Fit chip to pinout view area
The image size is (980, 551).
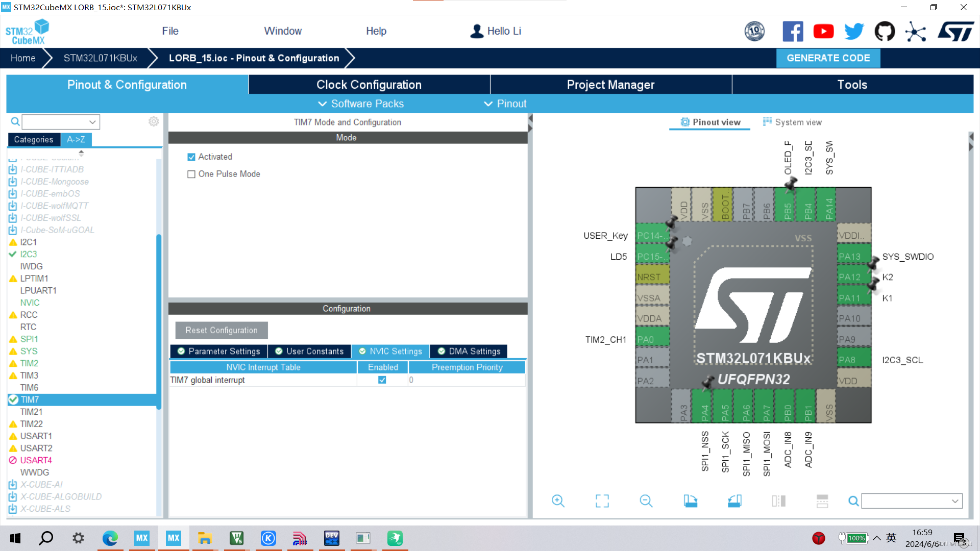point(602,501)
